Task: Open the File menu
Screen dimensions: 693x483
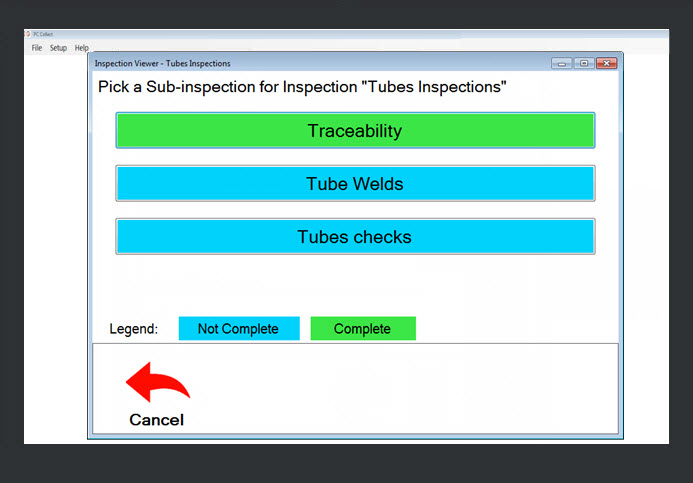Action: point(36,48)
